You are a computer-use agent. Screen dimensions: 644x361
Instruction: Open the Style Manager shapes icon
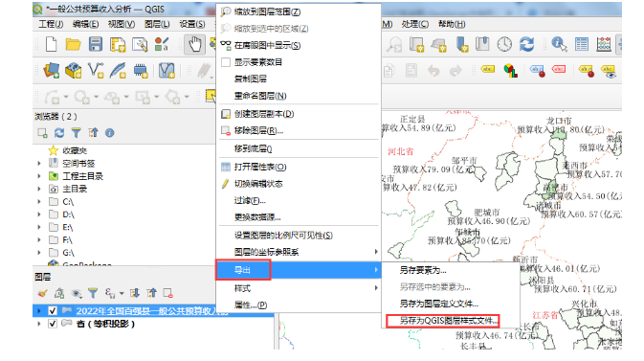coord(162,44)
